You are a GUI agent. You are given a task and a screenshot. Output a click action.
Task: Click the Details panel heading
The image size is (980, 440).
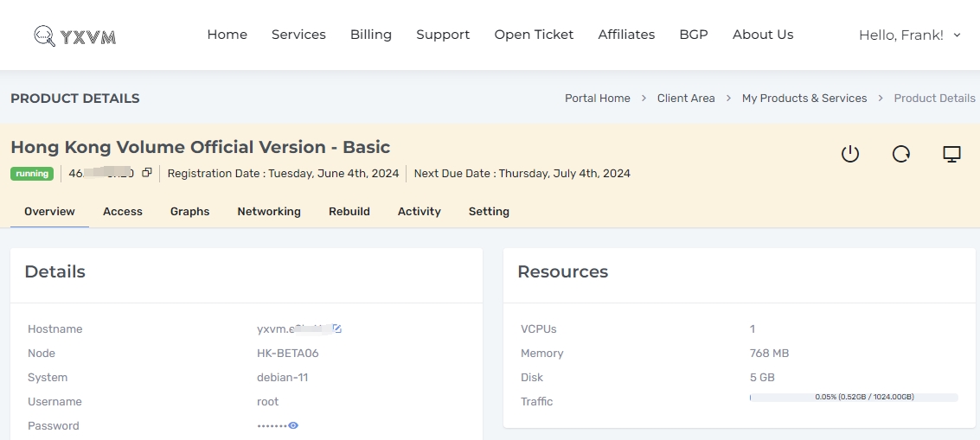coord(55,272)
